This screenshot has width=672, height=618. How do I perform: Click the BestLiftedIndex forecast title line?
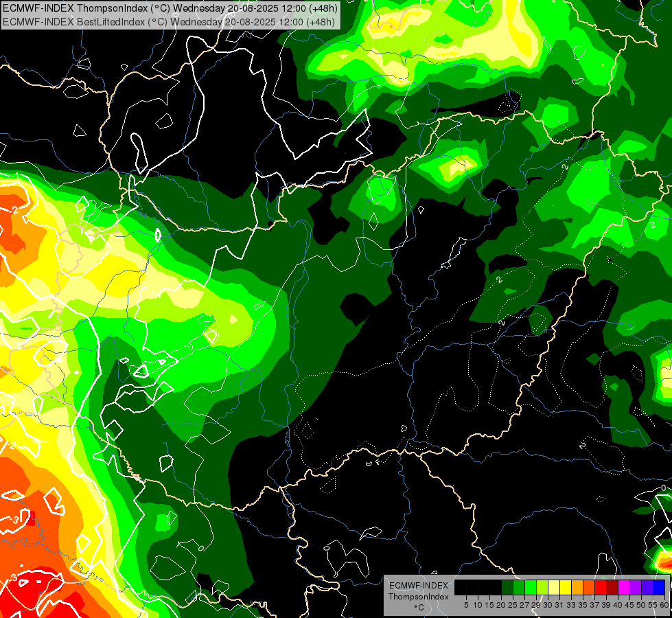click(x=168, y=22)
